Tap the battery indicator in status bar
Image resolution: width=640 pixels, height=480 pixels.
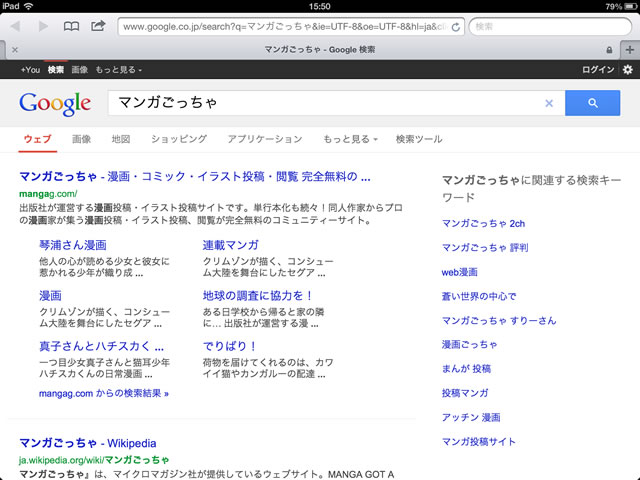coord(631,7)
